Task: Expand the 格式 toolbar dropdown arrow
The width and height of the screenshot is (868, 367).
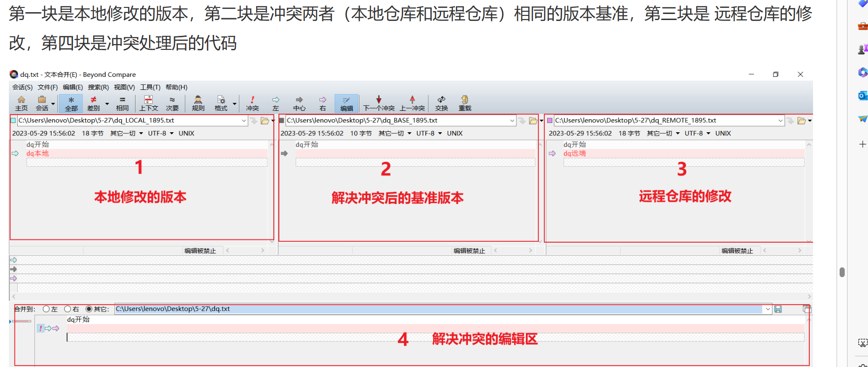Action: click(x=234, y=104)
